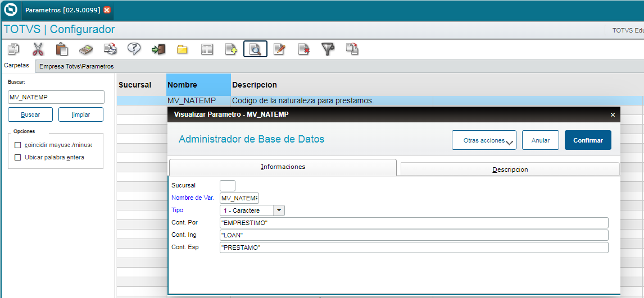
Task: Toggle coincidir mayusc./minusc checkbox
Action: pyautogui.click(x=17, y=145)
